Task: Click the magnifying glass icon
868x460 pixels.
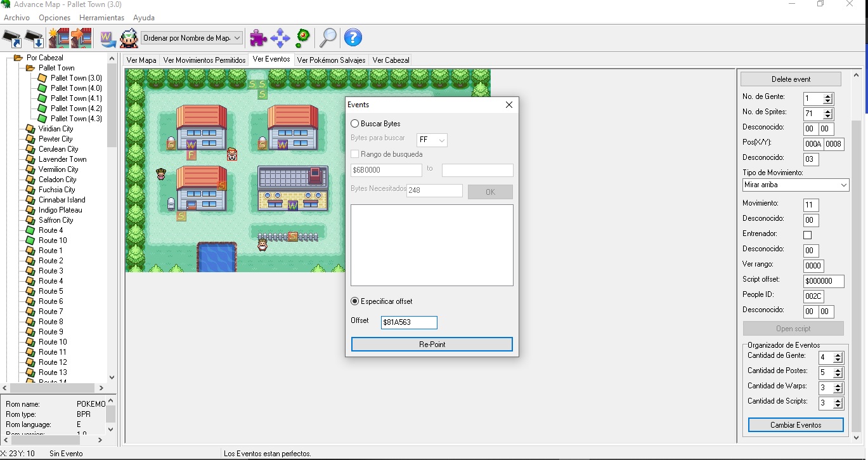Action: point(328,38)
